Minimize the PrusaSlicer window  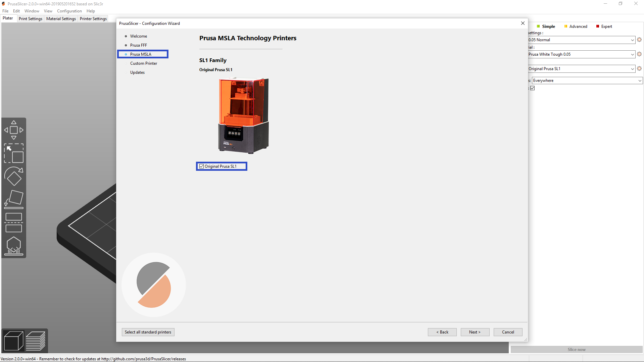click(605, 4)
